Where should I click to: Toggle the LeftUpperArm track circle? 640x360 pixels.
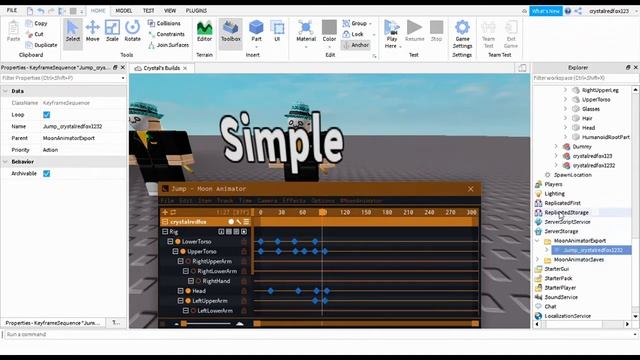point(188,301)
